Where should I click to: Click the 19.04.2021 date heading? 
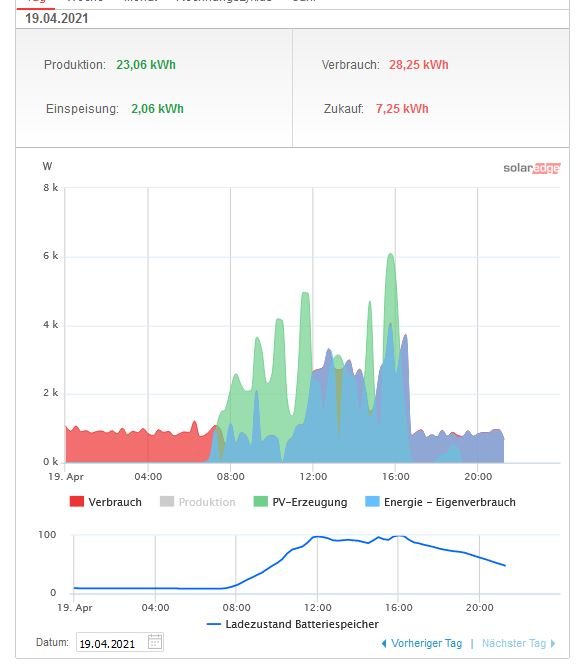pyautogui.click(x=56, y=18)
